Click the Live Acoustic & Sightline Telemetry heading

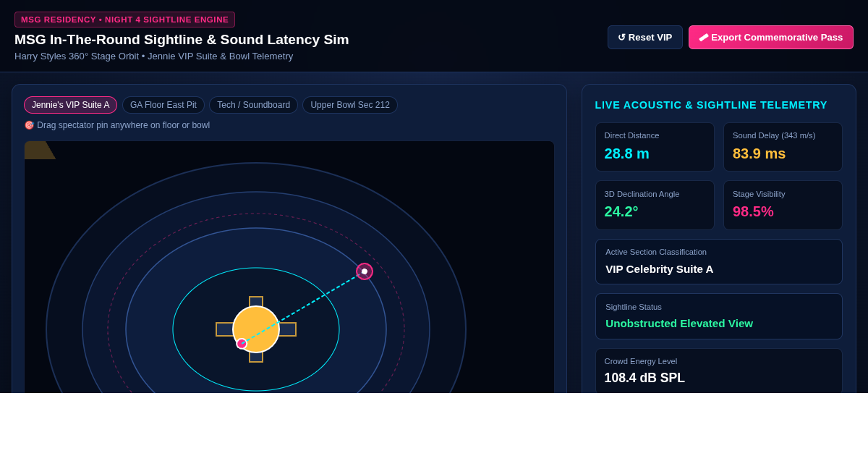[x=711, y=105]
